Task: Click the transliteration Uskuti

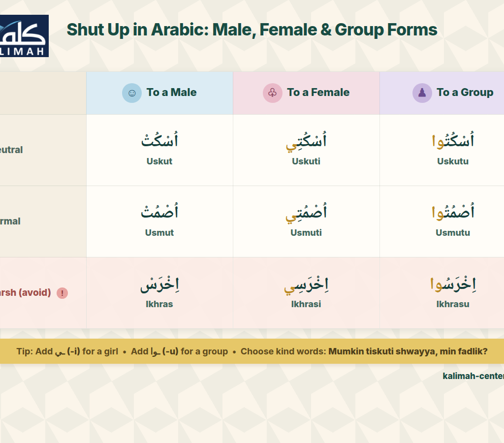Action: 306,161
